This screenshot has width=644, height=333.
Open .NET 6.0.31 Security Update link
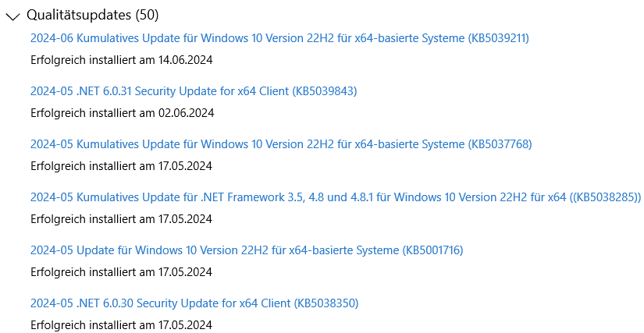194,91
